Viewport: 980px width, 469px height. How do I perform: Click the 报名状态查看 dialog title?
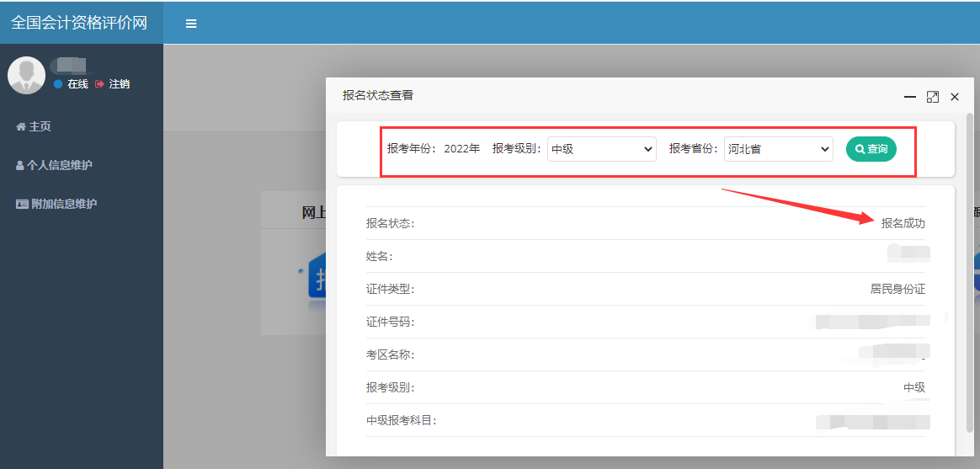pos(377,95)
